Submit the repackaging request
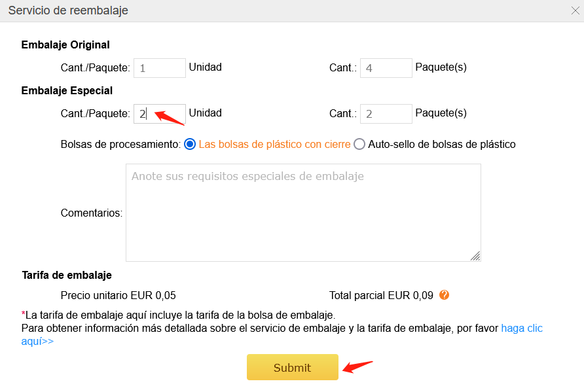584x392 pixels. [x=293, y=367]
